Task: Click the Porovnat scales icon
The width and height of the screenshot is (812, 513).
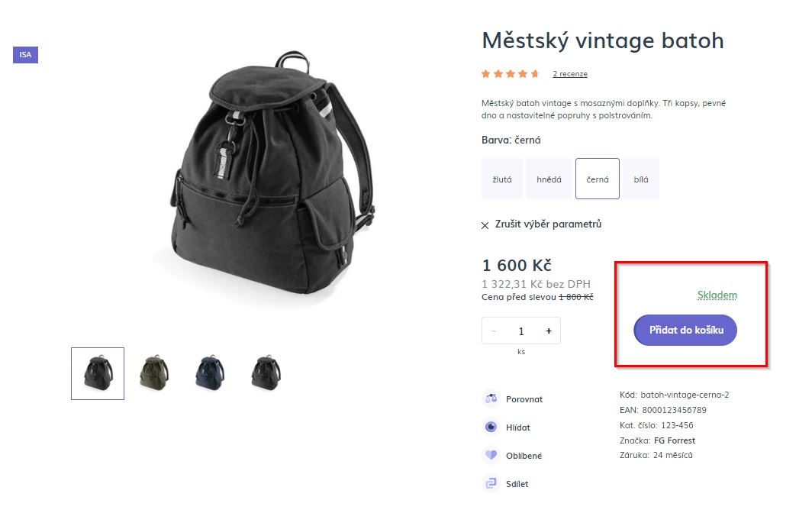Action: pyautogui.click(x=491, y=399)
